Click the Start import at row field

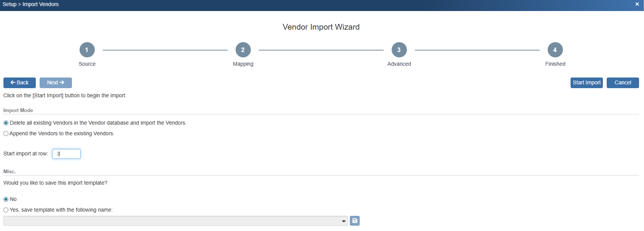(x=66, y=154)
